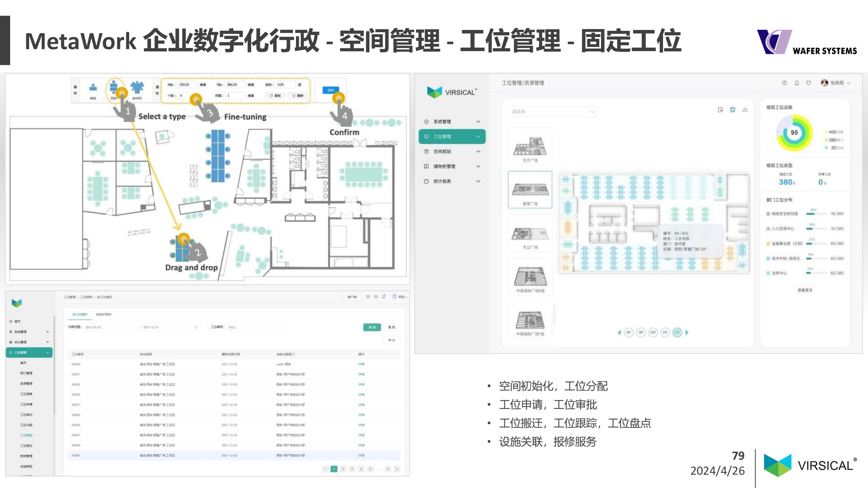This screenshot has width=868, height=488.
Task: Click the 网络安全研究院 progress bar
Action: pos(817,214)
